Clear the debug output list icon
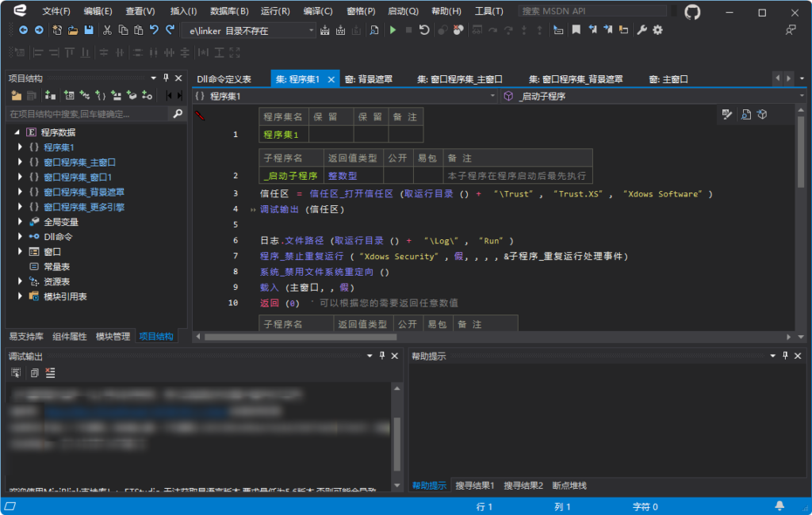 point(50,372)
